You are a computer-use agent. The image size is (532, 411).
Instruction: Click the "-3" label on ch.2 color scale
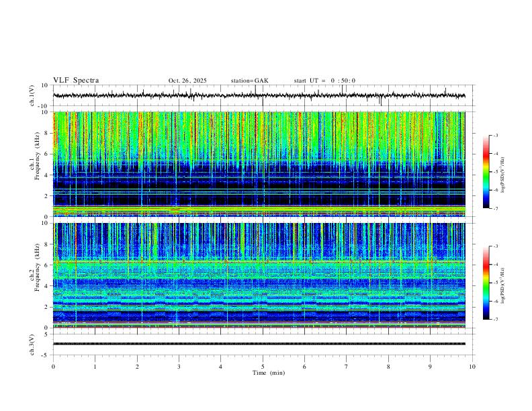(496, 246)
